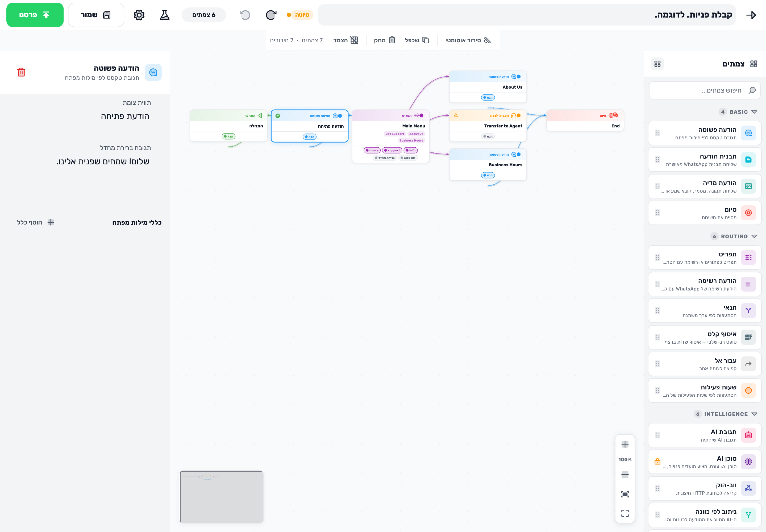The image size is (766, 532).
Task: Select the webhook node (ווב-הוק)
Action: pos(704,488)
